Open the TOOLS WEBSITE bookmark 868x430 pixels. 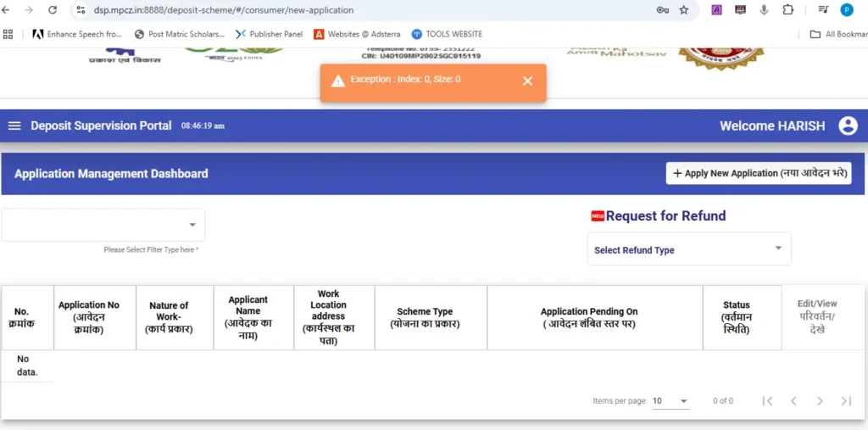coord(447,34)
